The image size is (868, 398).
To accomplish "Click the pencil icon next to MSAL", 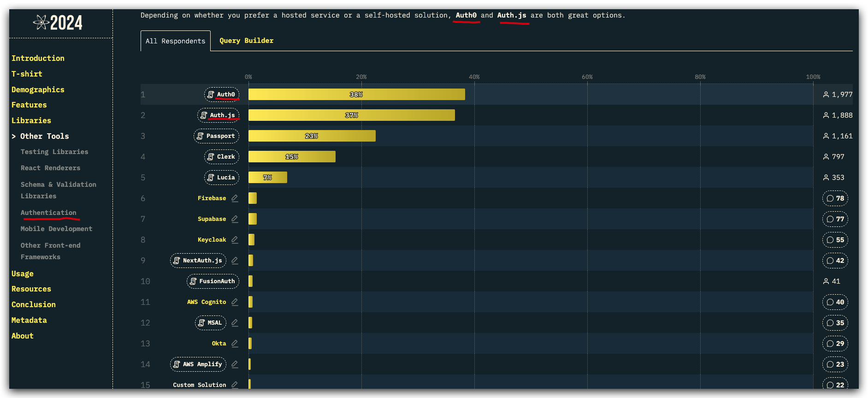I will (x=235, y=323).
